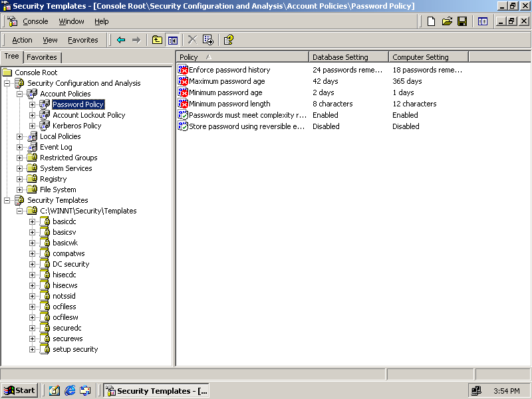Viewport: 532px width, 399px height.
Task: Click the Save console floppy disk icon
Action: [x=462, y=21]
